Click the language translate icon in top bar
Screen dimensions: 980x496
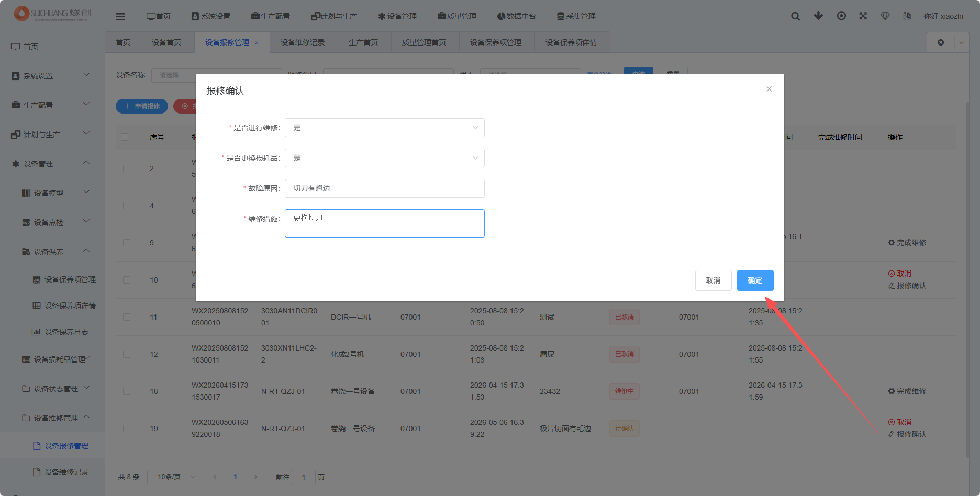coord(907,16)
